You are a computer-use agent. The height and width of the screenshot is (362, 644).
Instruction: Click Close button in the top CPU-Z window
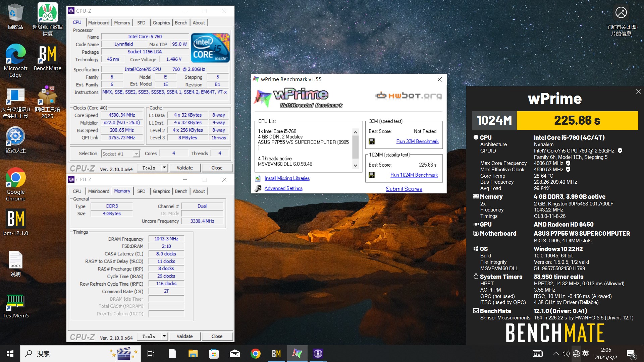(x=217, y=168)
